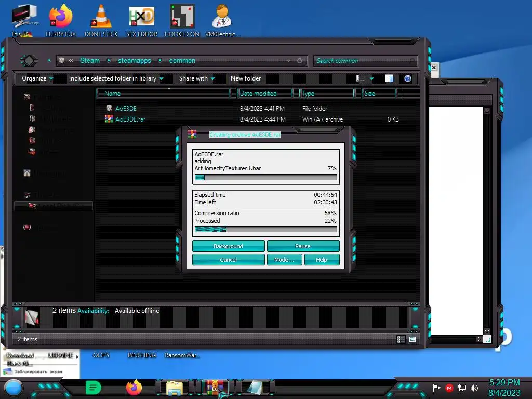Image resolution: width=532 pixels, height=399 pixels.
Task: Pause the archive creation
Action: tap(303, 246)
